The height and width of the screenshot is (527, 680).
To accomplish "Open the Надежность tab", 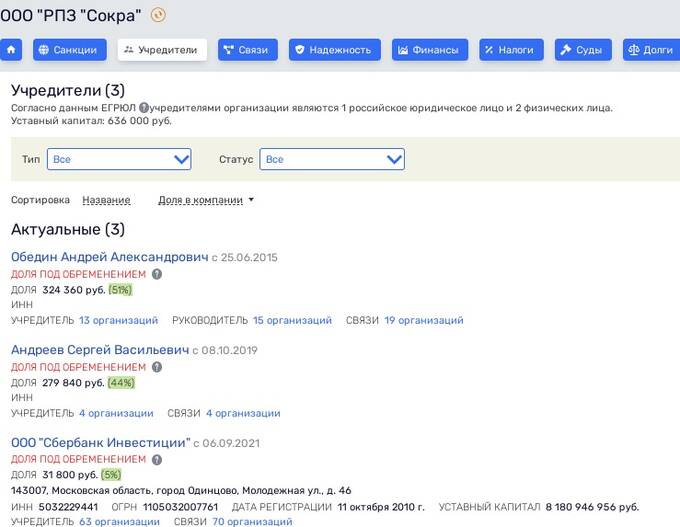I will point(335,50).
